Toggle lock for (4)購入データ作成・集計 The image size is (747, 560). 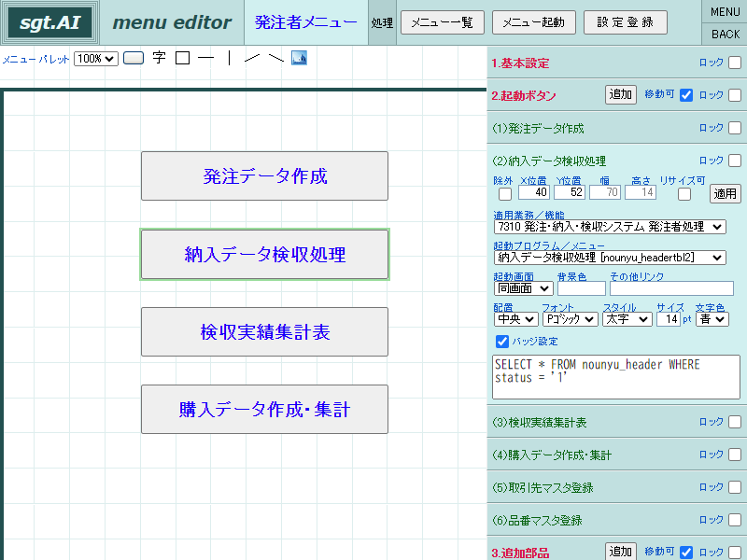(x=735, y=455)
